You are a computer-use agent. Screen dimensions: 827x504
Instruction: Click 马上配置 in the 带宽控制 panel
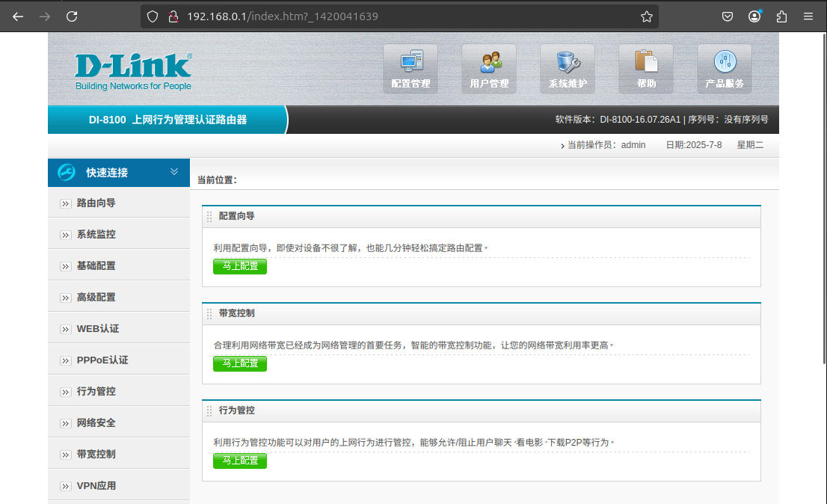[x=240, y=363]
